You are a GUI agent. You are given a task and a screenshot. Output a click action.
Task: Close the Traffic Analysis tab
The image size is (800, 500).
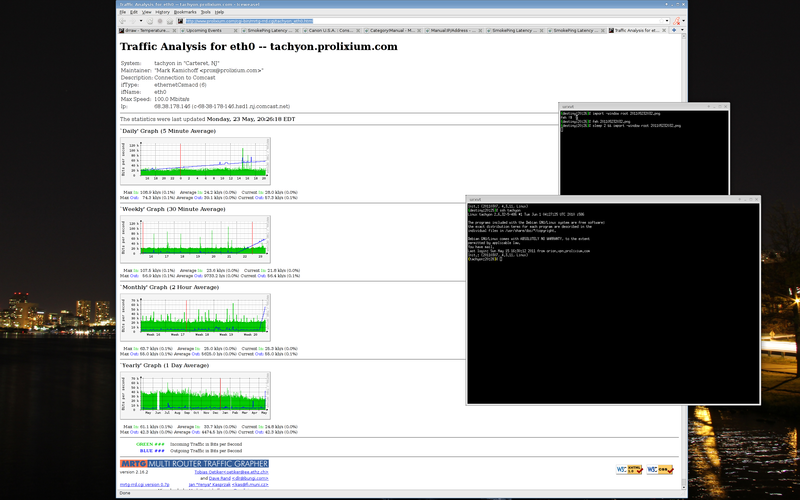(664, 31)
